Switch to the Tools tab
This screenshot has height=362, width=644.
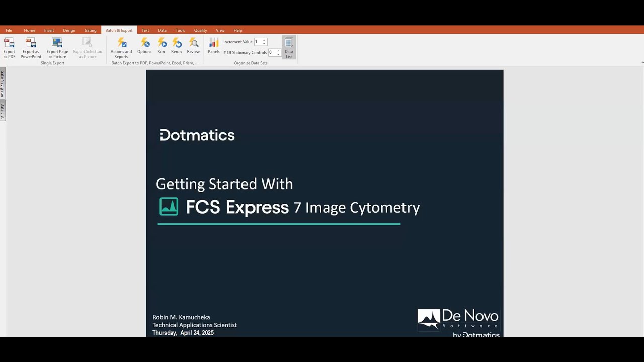coord(180,30)
